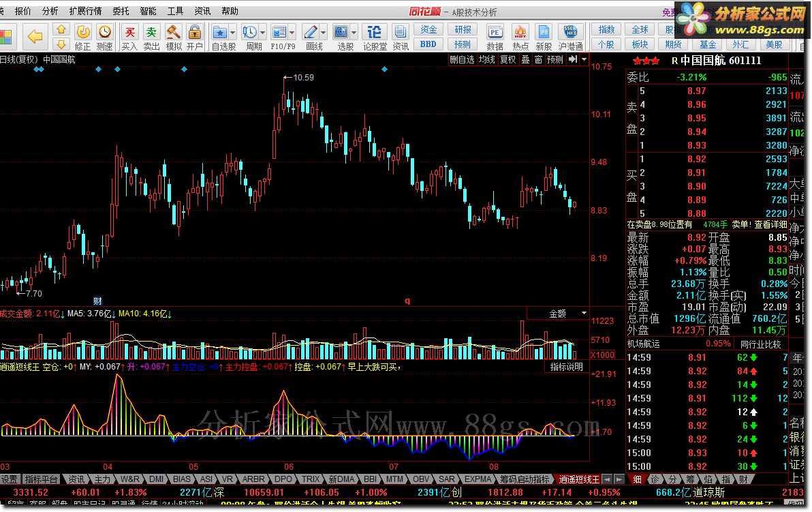
Task: Click the 指标说明 indicator description button
Action: click(567, 366)
